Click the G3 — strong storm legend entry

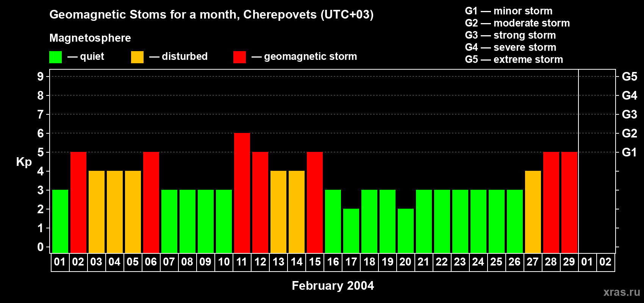510,35
